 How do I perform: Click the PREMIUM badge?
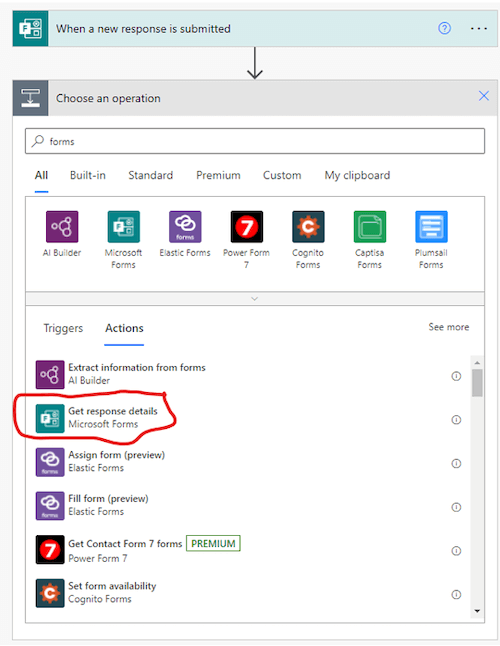pyautogui.click(x=213, y=543)
